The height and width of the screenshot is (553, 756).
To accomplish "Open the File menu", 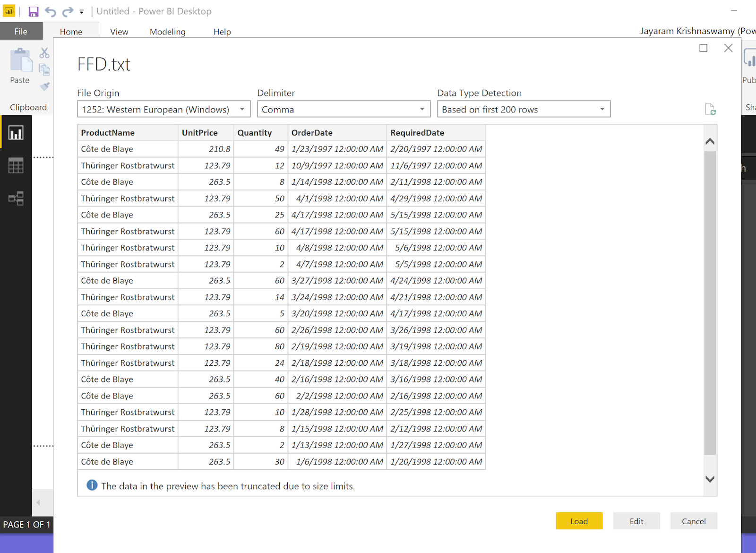I will click(x=21, y=31).
